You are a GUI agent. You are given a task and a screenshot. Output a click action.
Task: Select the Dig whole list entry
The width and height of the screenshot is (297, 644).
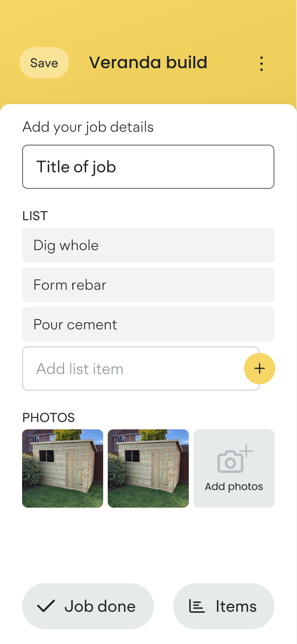(x=148, y=245)
